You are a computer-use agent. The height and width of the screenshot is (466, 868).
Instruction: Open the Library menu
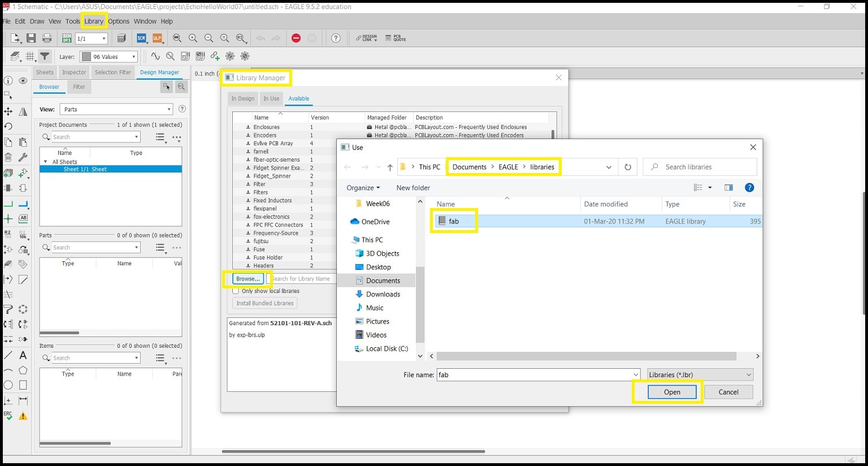(x=94, y=21)
